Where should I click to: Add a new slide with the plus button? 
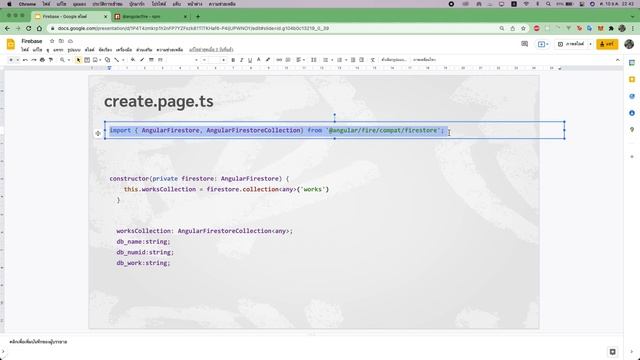pos(11,60)
